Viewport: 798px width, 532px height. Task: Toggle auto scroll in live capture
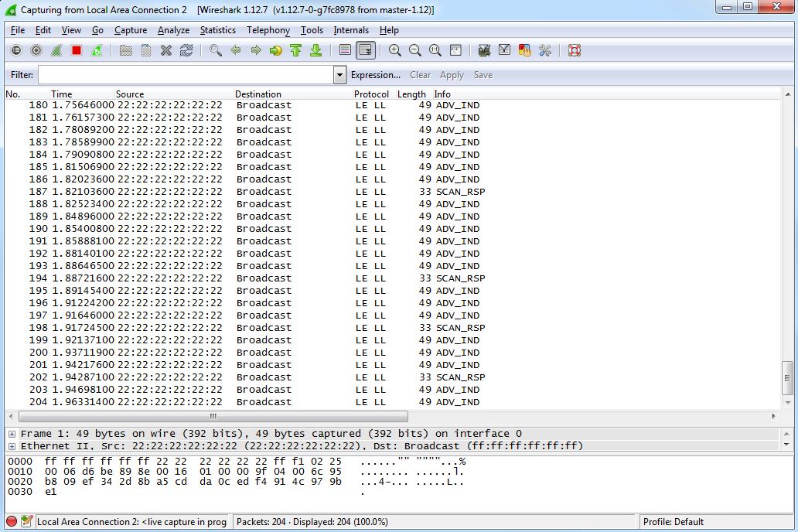tap(366, 50)
